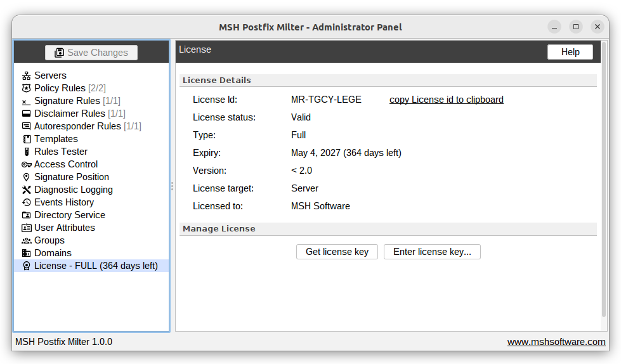Click the Signature Position pin icon
The image size is (621, 364).
[x=26, y=177]
